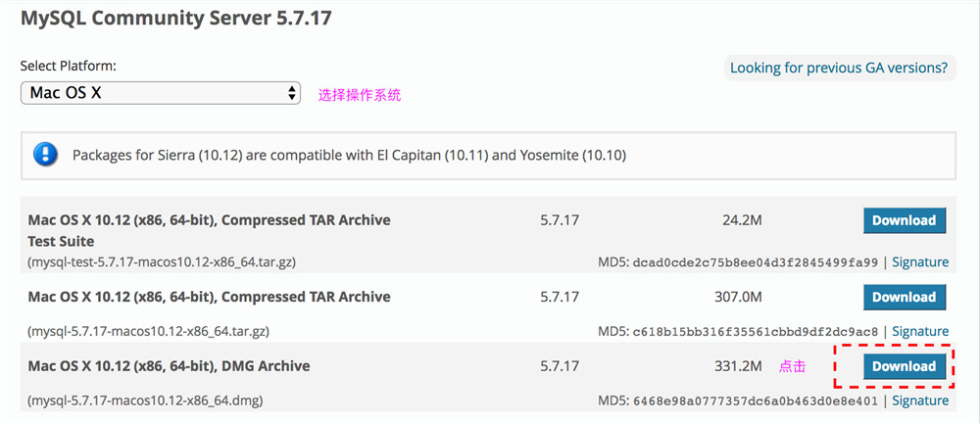The image size is (980, 424).
Task: Click the mysql-5.7.17-macos10.12-x86_64.dmg filename
Action: [145, 400]
